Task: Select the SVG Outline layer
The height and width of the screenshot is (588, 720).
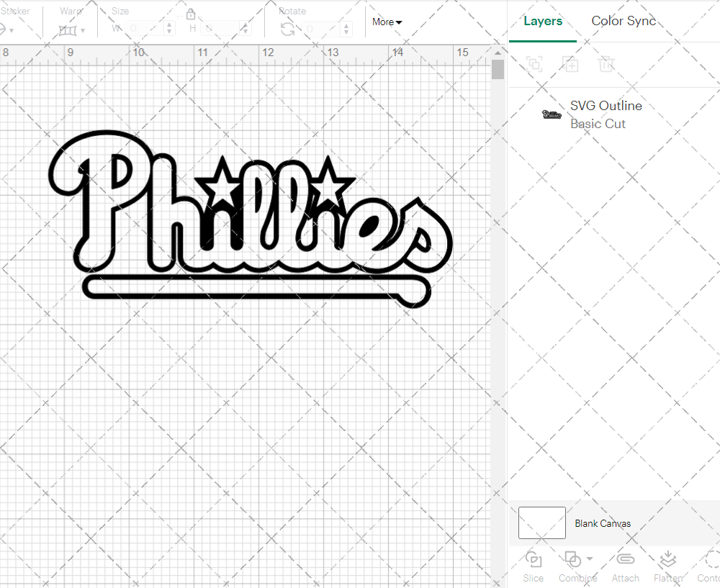Action: coord(605,114)
